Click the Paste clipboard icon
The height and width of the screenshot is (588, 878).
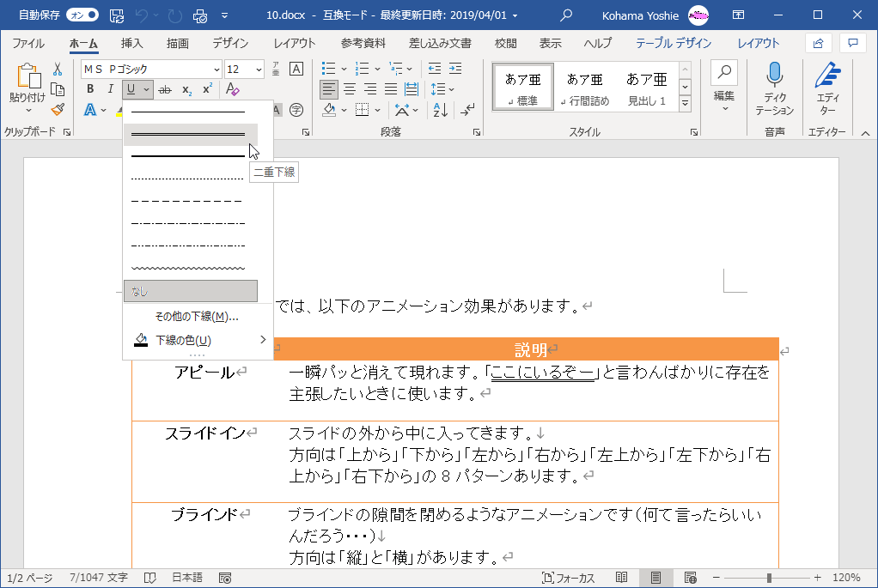pos(27,76)
